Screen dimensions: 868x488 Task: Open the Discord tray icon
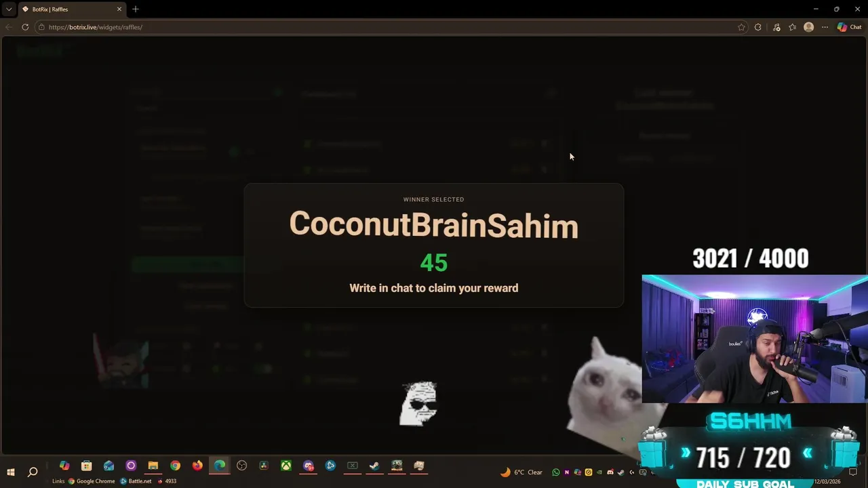coord(610,472)
